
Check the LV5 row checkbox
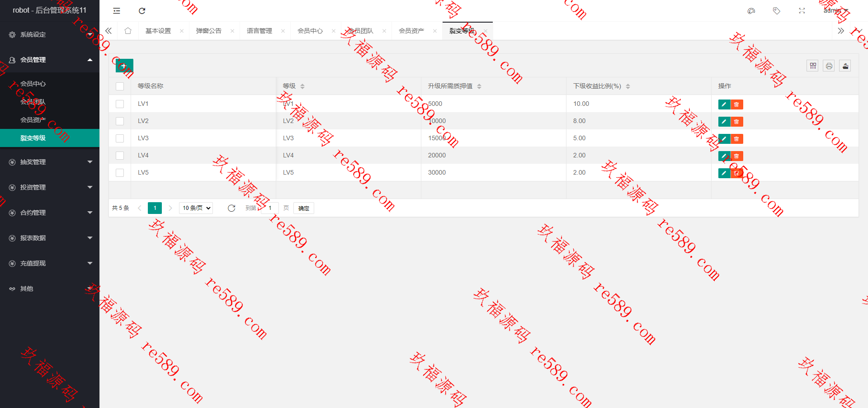click(x=120, y=173)
